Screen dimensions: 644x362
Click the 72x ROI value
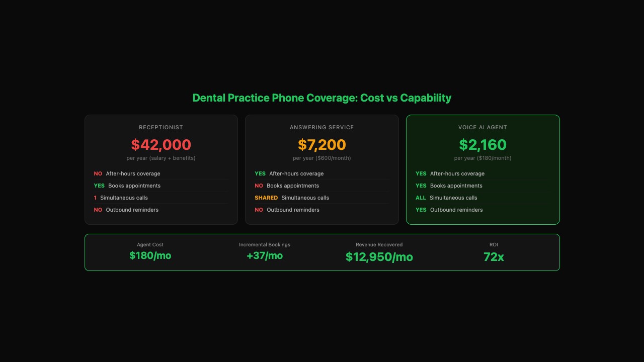[494, 256]
